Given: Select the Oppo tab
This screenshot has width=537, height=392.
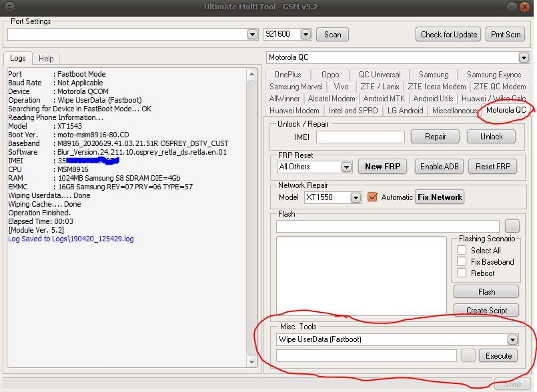Looking at the screenshot, I should [330, 75].
